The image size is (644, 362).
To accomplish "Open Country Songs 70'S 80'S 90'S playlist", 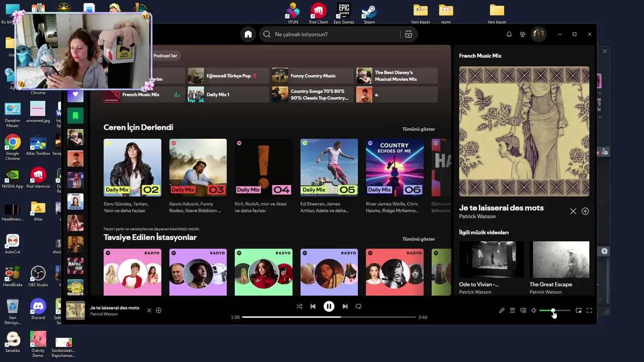I will pos(312,95).
